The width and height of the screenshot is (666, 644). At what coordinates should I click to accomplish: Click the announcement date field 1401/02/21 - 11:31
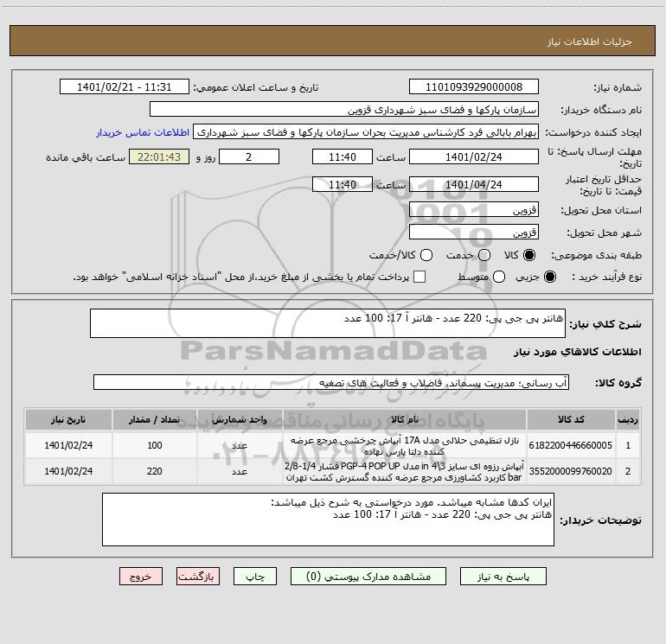125,86
